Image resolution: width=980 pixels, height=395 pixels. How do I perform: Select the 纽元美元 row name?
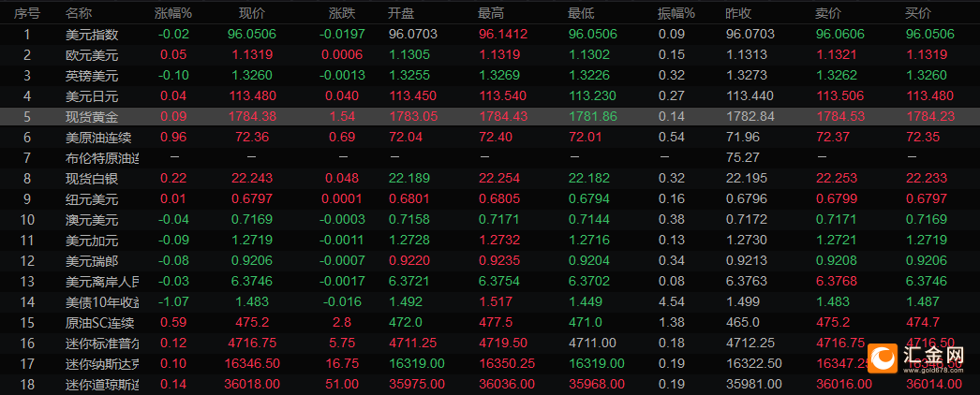91,199
